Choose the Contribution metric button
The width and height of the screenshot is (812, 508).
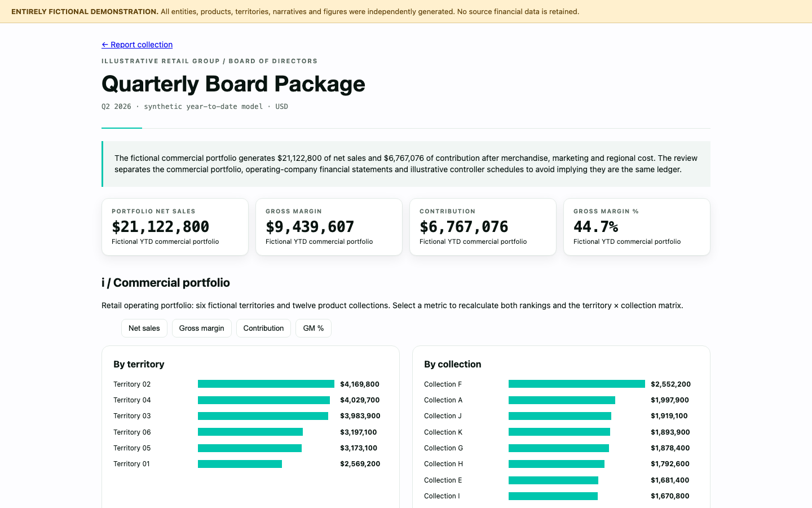(263, 328)
